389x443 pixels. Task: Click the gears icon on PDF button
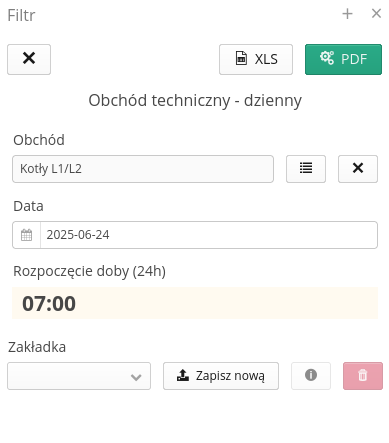327,58
